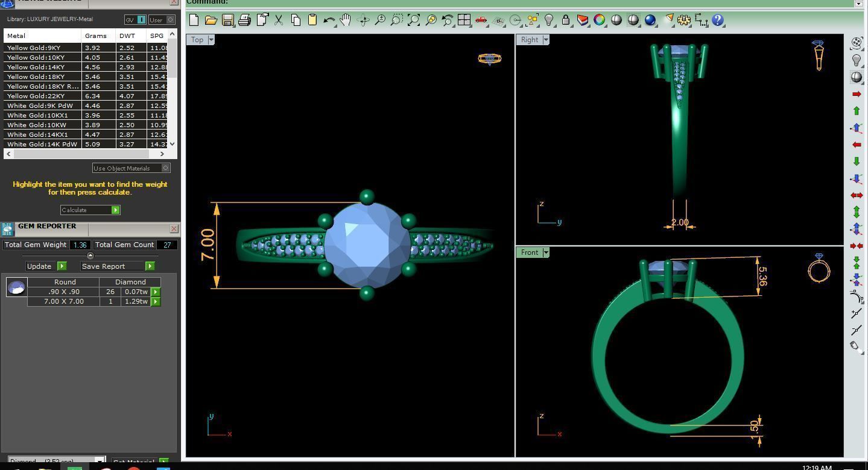The image size is (868, 470).
Task: Click the Zoom selected icon
Action: (x=431, y=20)
